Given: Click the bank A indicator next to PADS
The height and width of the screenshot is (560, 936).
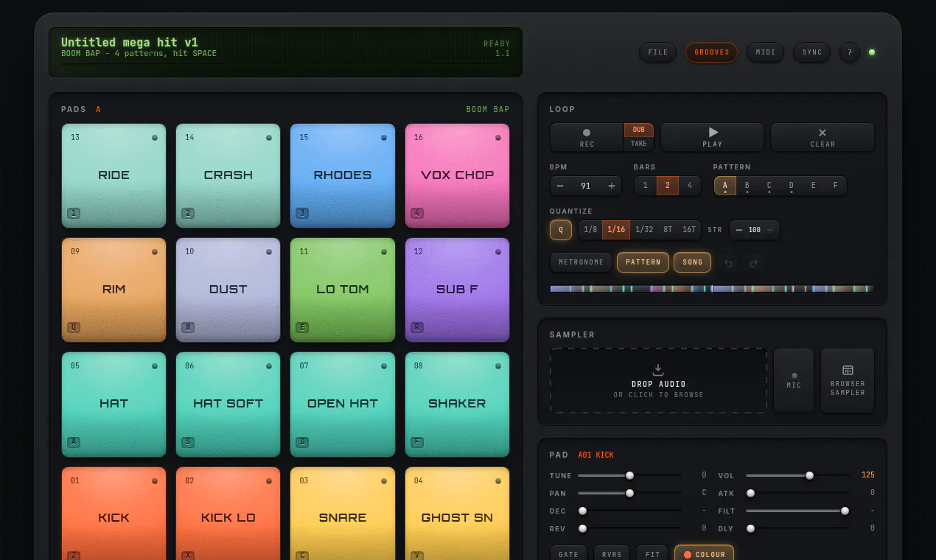Looking at the screenshot, I should click(x=98, y=110).
